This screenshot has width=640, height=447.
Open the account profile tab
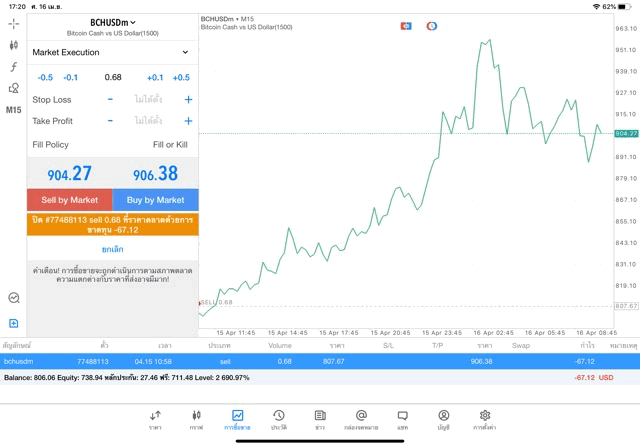(x=444, y=420)
